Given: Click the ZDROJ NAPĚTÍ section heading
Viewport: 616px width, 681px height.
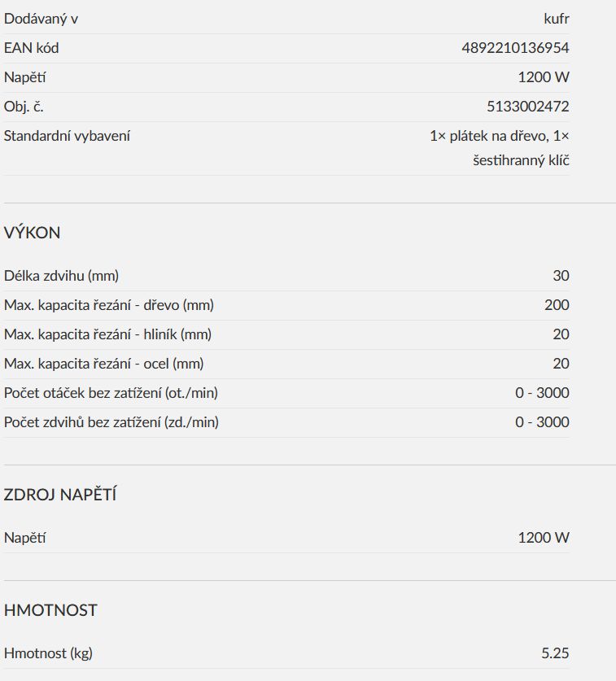Looking at the screenshot, I should click(60, 494).
